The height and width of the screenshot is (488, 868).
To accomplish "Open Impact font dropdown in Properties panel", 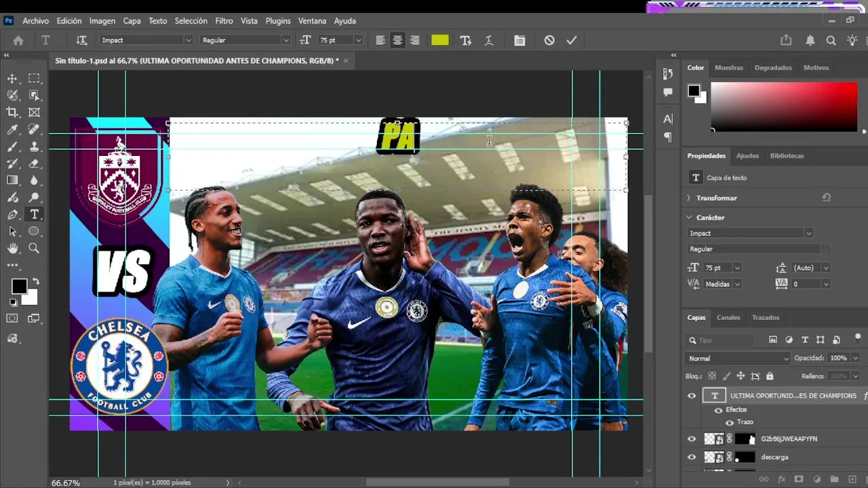I will pos(808,233).
